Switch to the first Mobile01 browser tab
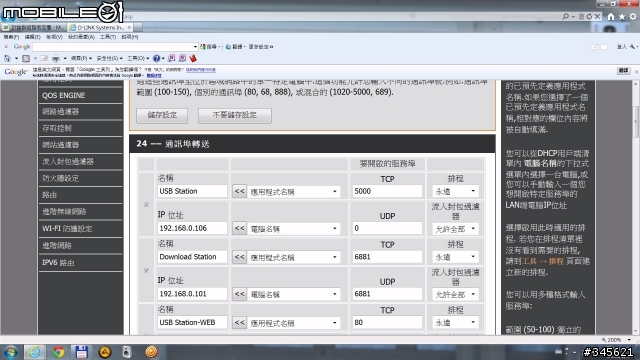The height and width of the screenshot is (360, 640). pyautogui.click(x=33, y=27)
